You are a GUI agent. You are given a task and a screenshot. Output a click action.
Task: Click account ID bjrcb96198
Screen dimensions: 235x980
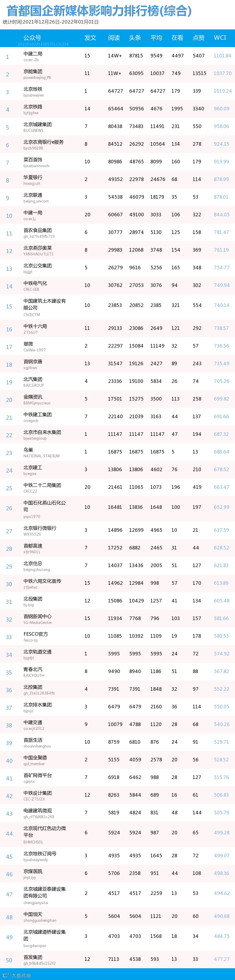pos(33,148)
